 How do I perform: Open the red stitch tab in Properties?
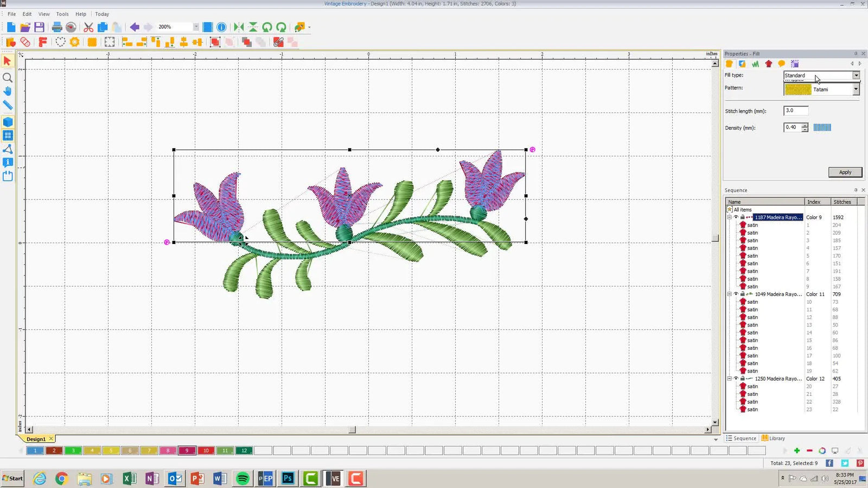pos(769,64)
